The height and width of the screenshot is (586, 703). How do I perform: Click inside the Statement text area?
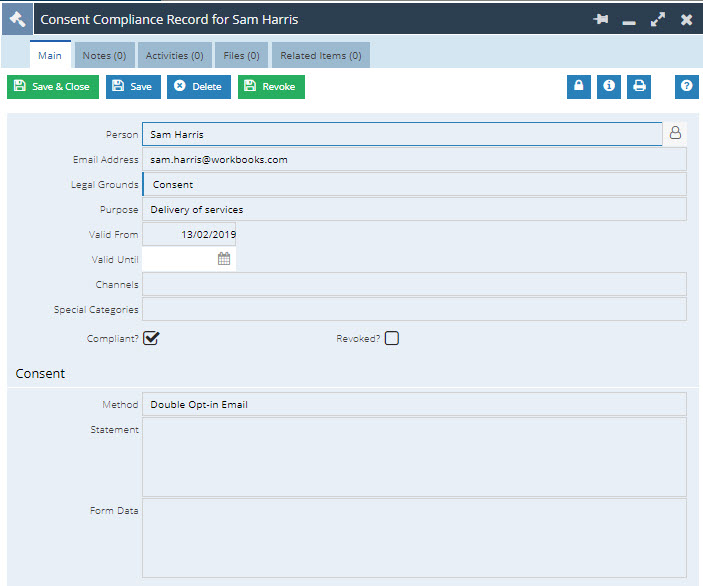414,457
